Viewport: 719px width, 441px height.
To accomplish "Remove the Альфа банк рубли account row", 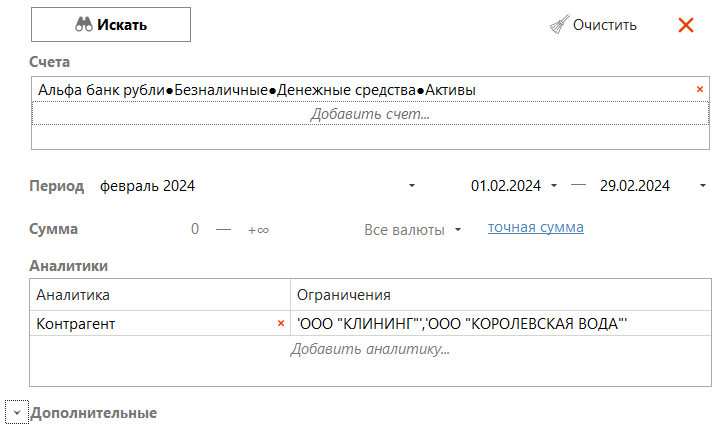I will click(x=700, y=90).
